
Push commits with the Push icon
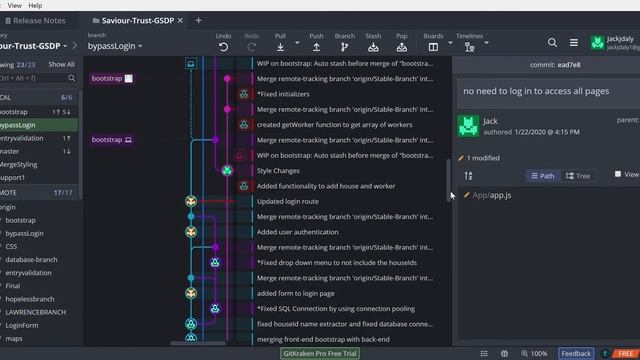coord(316,47)
